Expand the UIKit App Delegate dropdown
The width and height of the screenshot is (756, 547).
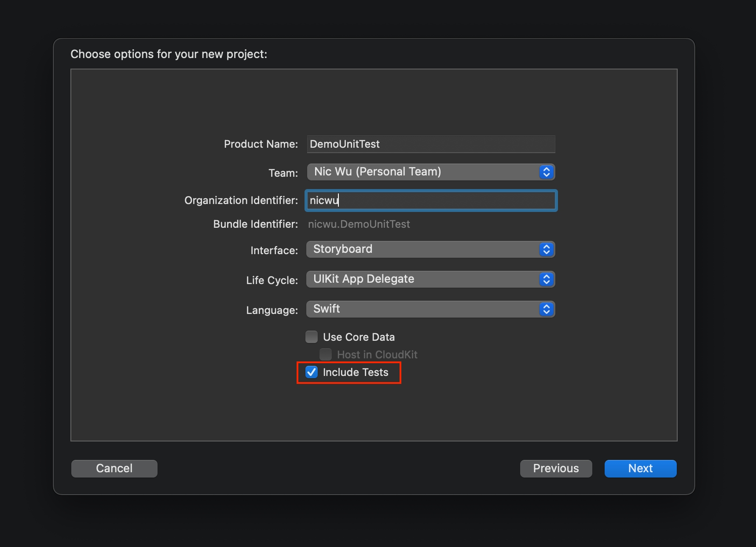(422, 279)
